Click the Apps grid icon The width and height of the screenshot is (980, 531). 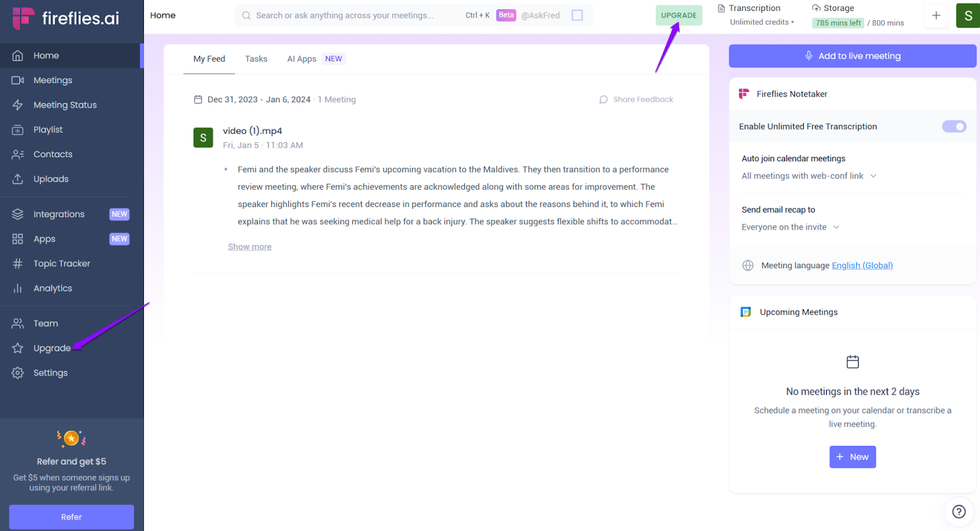pos(18,239)
